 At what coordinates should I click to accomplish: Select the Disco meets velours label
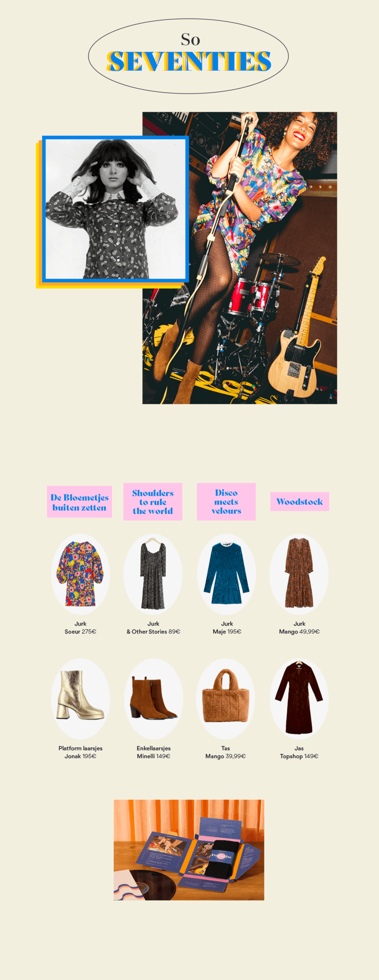226,502
